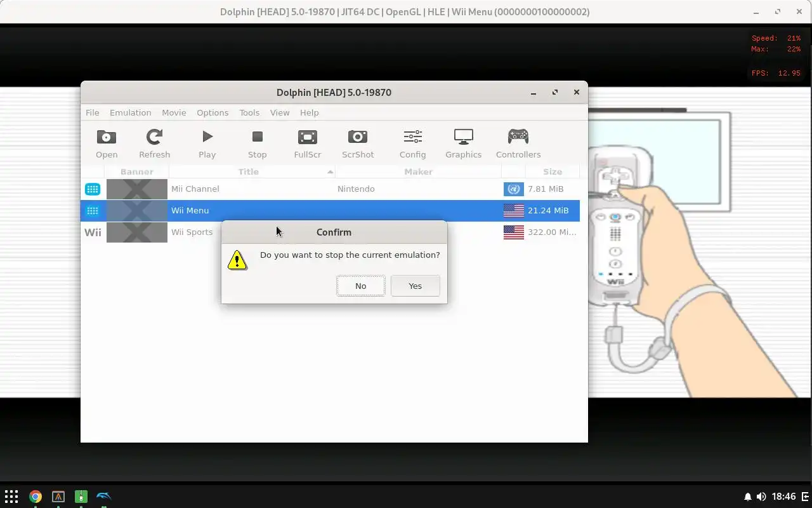Select the Wii Menu row

tap(330, 210)
